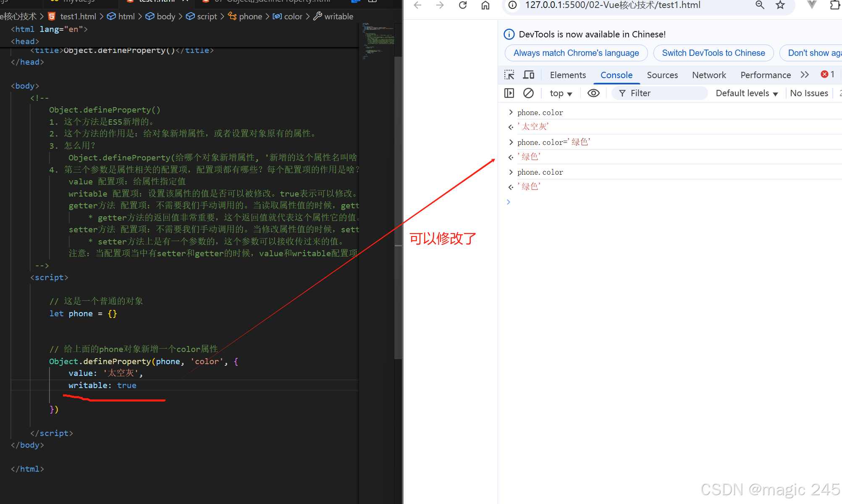Open live expression eye icon
This screenshot has width=842, height=504.
593,93
